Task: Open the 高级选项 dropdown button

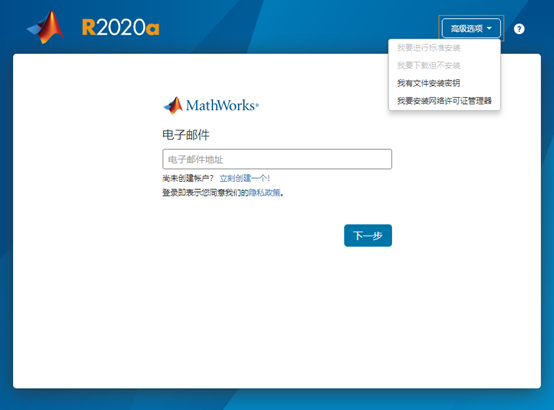Action: (x=471, y=28)
